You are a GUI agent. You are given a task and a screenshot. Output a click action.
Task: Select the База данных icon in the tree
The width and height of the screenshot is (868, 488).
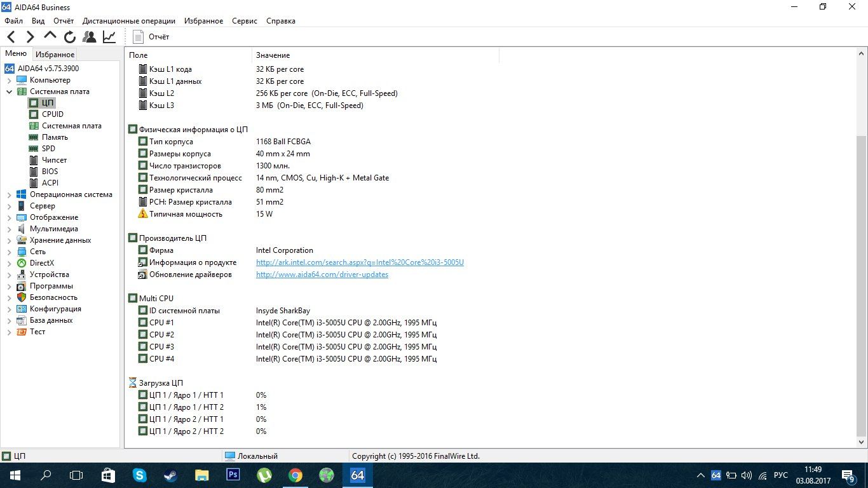point(22,320)
